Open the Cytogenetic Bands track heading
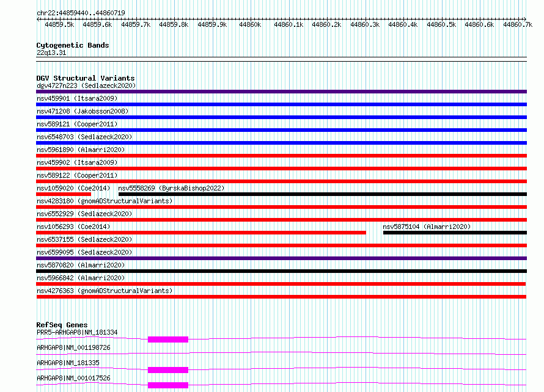Image resolution: width=544 pixels, height=392 pixels. click(73, 45)
